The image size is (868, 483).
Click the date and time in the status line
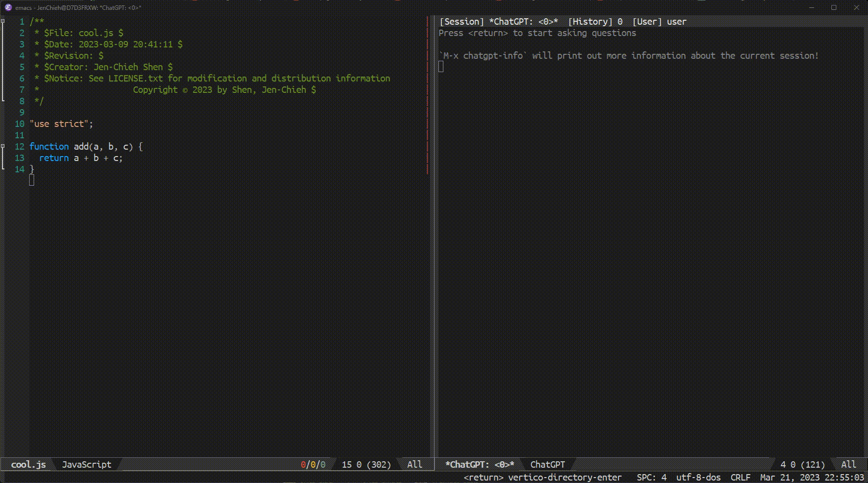click(x=812, y=478)
